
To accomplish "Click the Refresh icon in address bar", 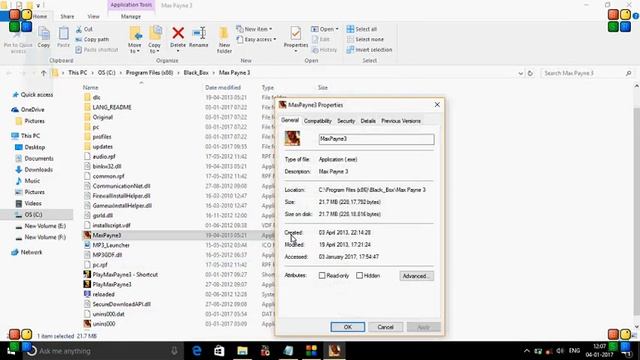I will [x=530, y=73].
